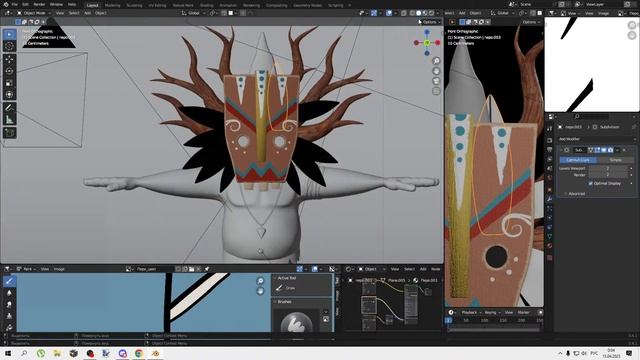
Task: Open Windows taskbar search
Action: tap(24, 353)
